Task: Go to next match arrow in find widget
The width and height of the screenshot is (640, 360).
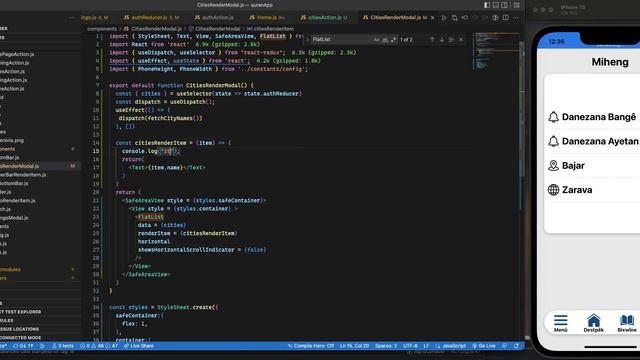Action: [x=442, y=40]
